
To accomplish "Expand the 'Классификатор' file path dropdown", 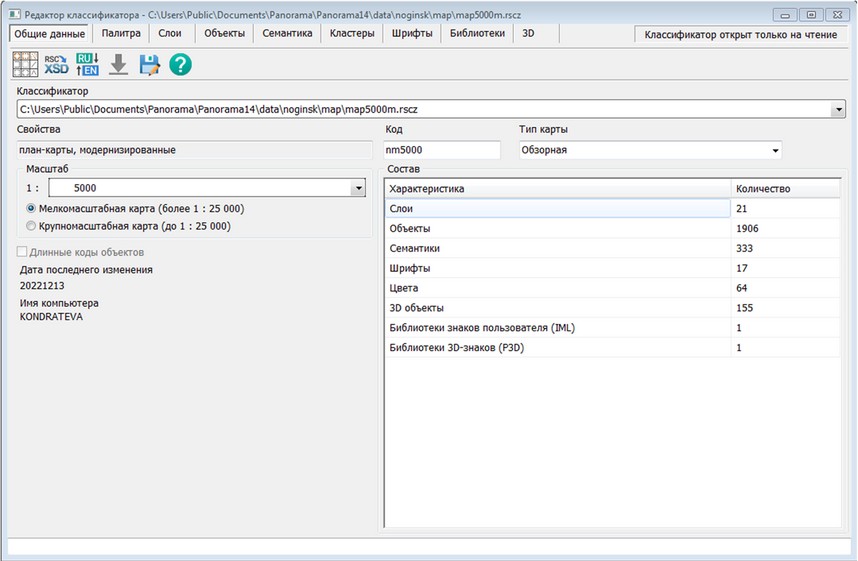I will pos(838,109).
